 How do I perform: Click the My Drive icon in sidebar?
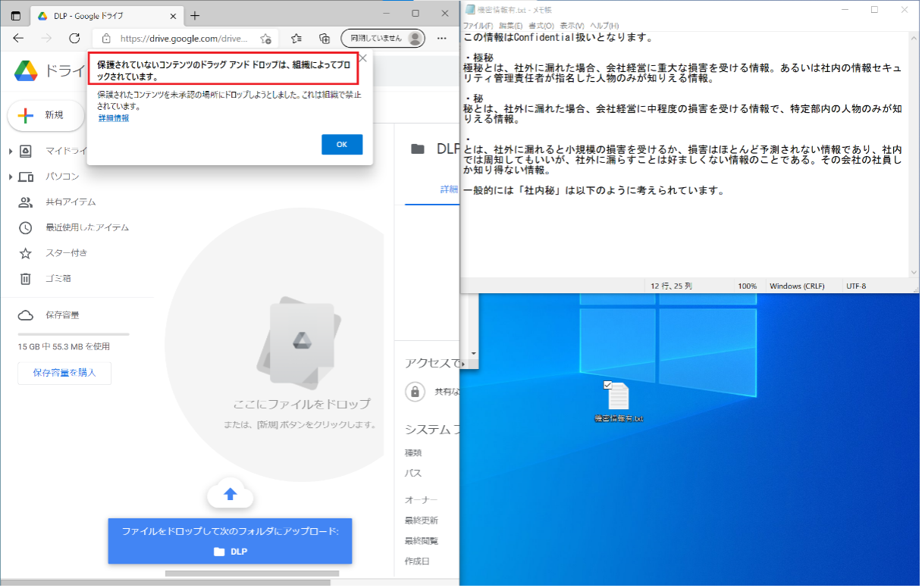(x=26, y=152)
